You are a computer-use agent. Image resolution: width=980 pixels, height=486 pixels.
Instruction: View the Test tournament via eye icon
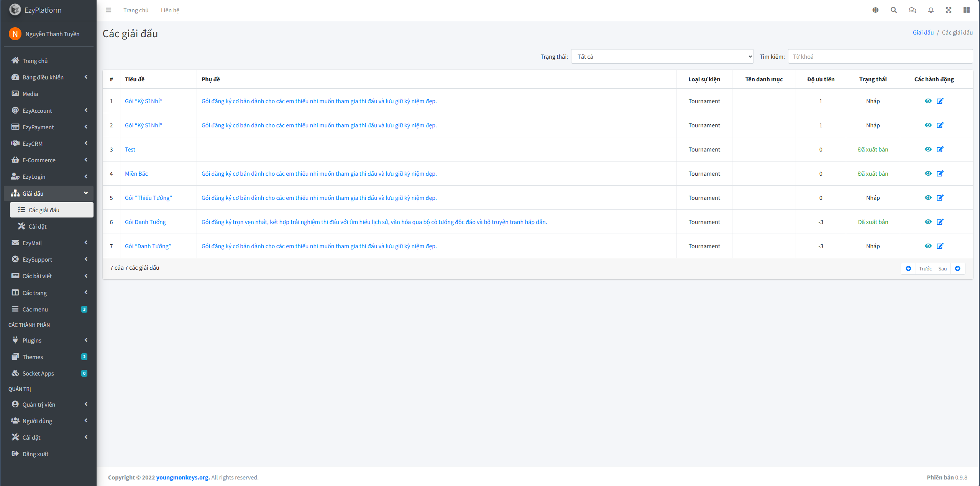click(928, 149)
